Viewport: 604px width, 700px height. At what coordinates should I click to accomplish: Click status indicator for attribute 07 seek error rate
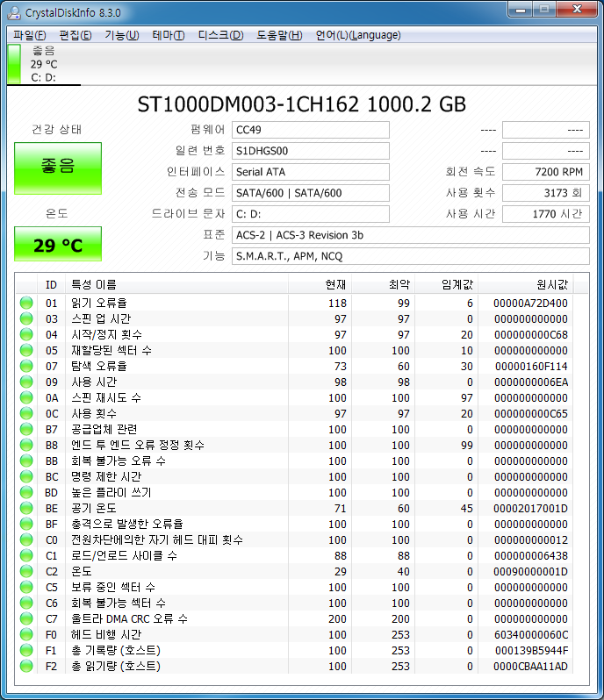coord(26,367)
